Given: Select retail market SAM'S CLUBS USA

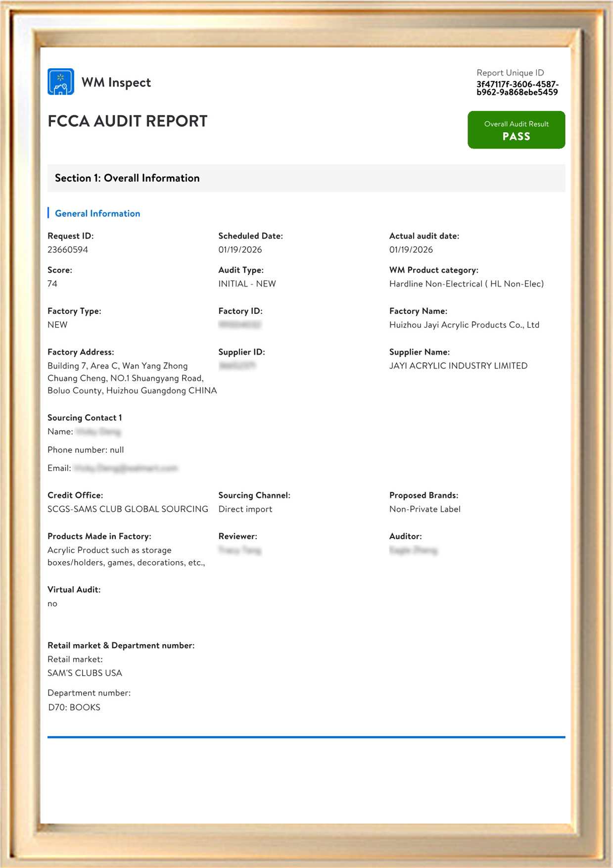Looking at the screenshot, I should point(85,673).
